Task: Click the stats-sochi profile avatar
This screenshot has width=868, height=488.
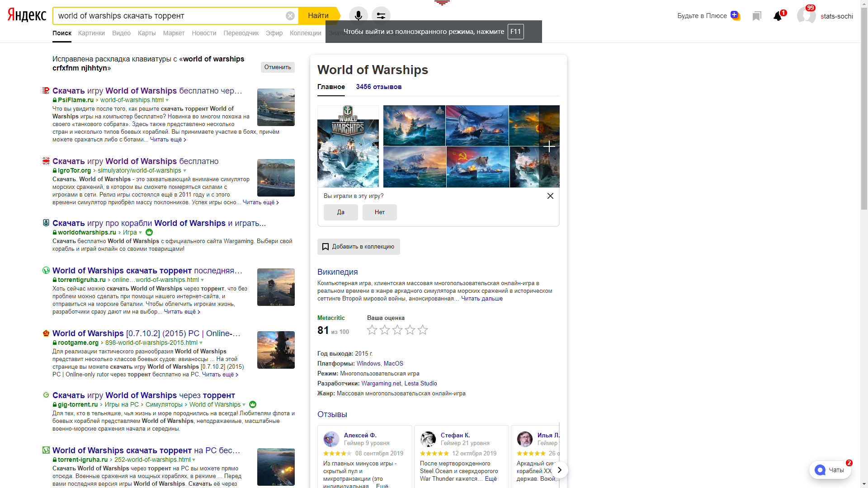Action: [x=806, y=16]
